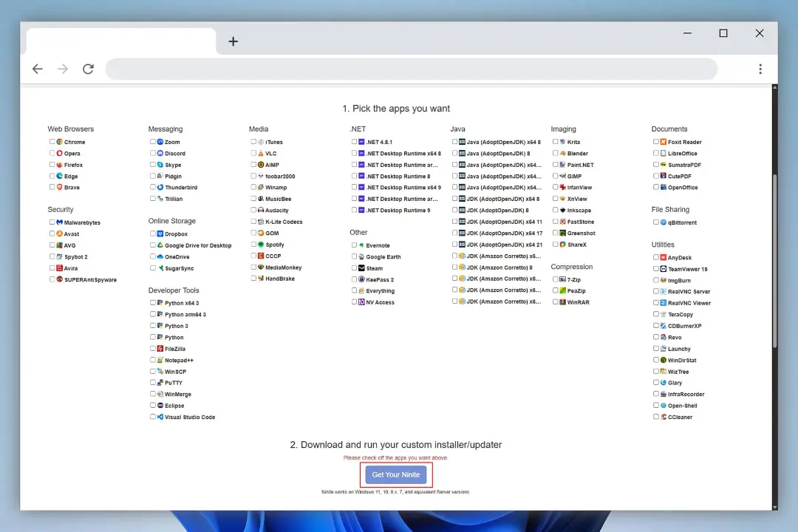This screenshot has height=532, width=798.
Task: Click the OneDrive cloud icon
Action: pos(160,256)
